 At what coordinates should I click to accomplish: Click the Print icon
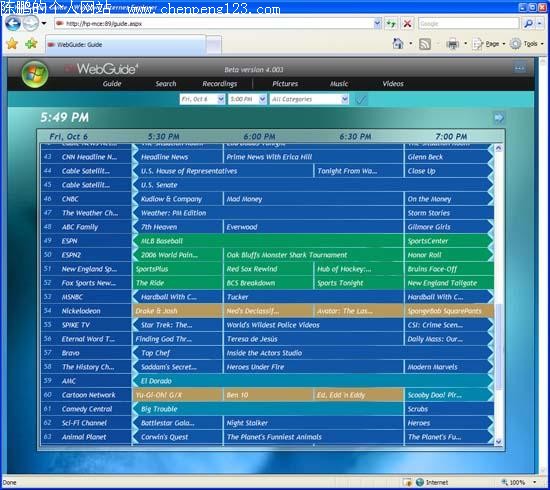click(x=452, y=44)
